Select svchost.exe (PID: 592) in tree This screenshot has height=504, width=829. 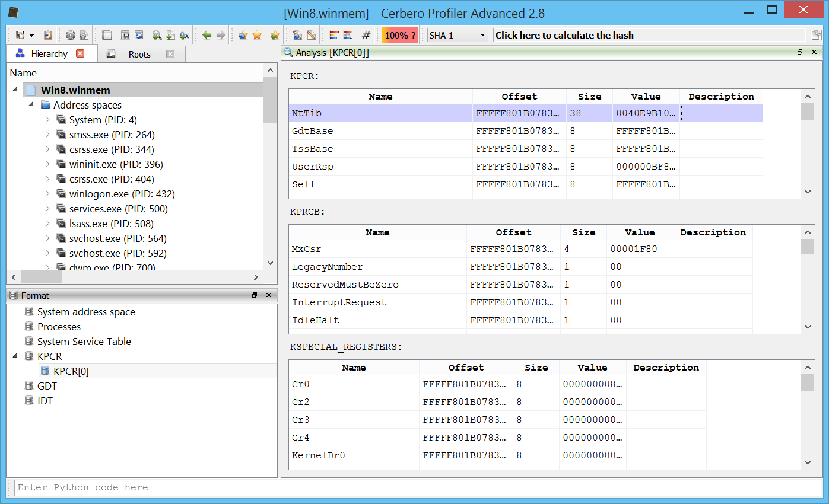click(x=118, y=253)
